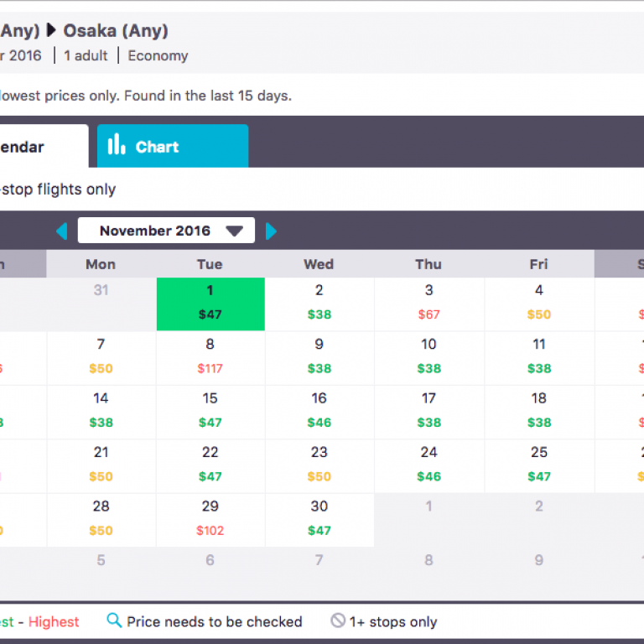Click the magnifier price check icon
This screenshot has width=644, height=644.
click(x=114, y=621)
